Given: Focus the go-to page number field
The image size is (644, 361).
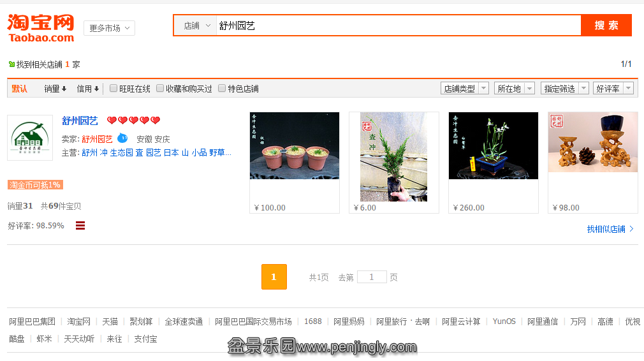Looking at the screenshot, I should pos(372,277).
